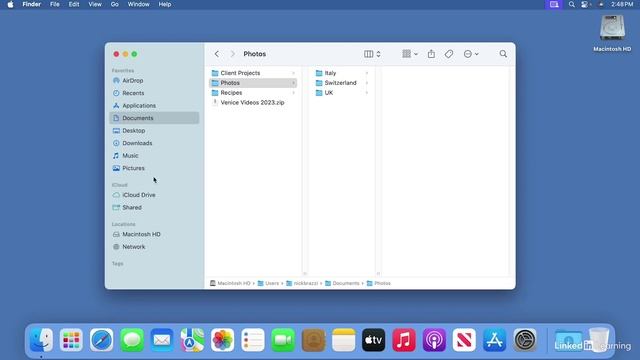This screenshot has width=640, height=360.
Task: Open the Macintosh HD desktop drive
Action: [x=612, y=33]
